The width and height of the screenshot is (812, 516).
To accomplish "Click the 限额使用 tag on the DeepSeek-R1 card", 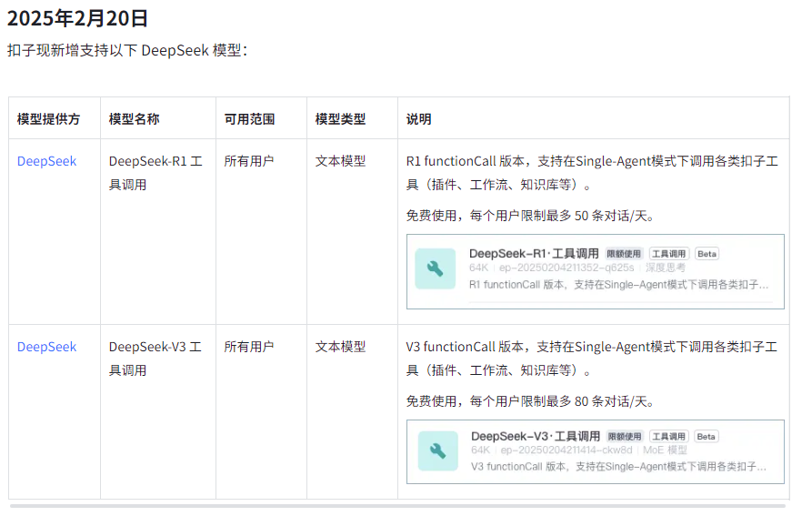I will pyautogui.click(x=624, y=254).
